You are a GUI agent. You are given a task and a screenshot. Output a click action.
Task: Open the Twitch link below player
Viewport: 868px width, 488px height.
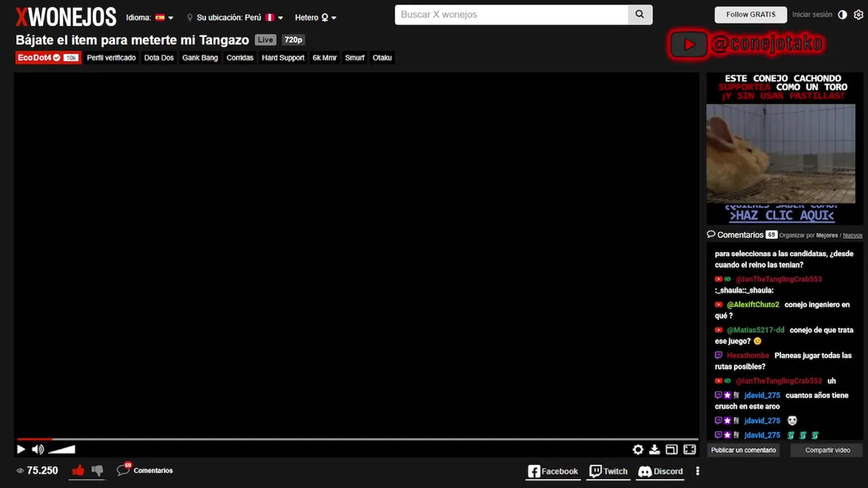(609, 471)
